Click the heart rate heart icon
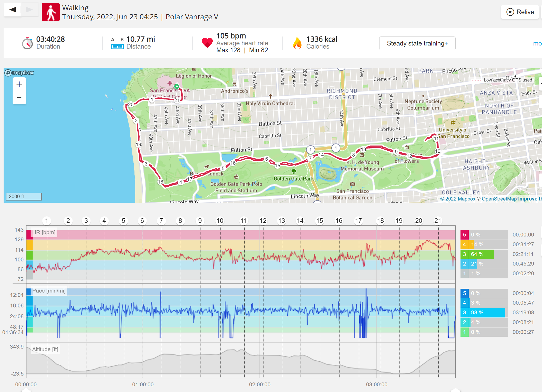 tap(207, 43)
